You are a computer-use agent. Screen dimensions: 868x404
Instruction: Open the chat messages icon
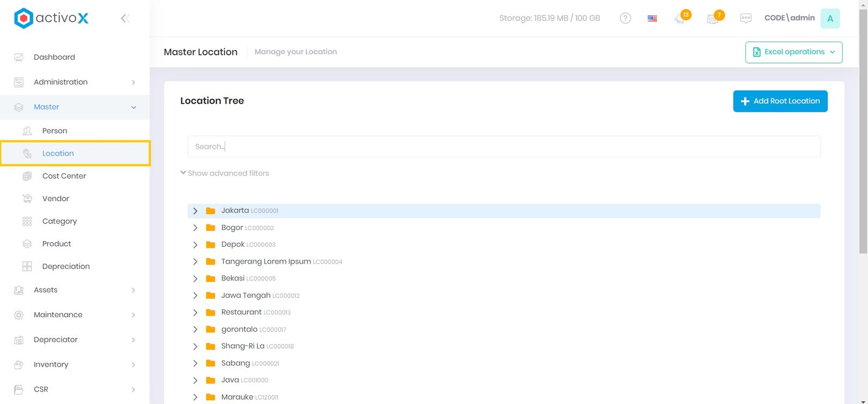point(745,18)
